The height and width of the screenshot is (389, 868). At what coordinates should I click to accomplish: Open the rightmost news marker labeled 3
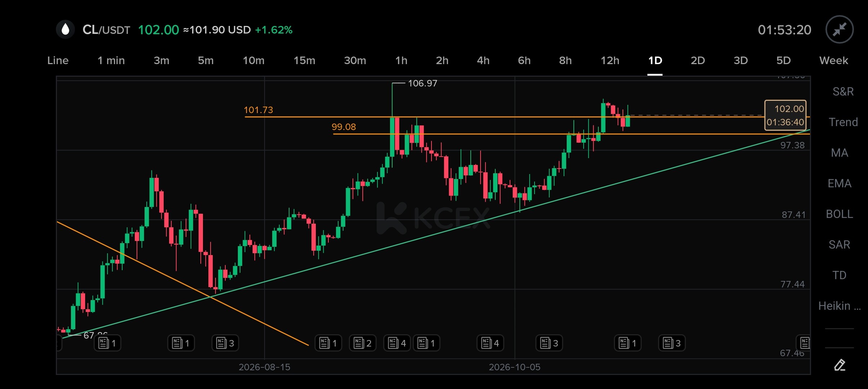[x=672, y=343]
